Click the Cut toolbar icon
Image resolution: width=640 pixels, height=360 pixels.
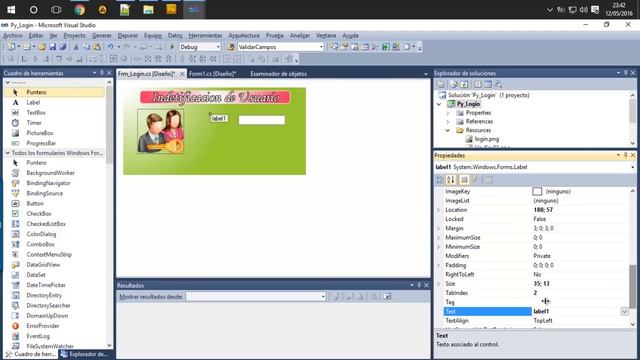point(76,47)
